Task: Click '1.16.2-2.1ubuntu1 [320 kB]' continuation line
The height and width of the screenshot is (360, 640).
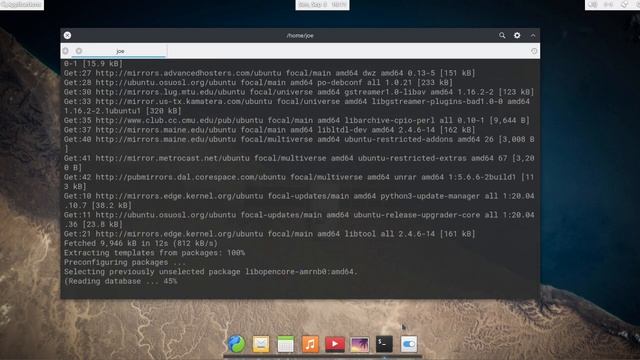Action: pos(122,111)
